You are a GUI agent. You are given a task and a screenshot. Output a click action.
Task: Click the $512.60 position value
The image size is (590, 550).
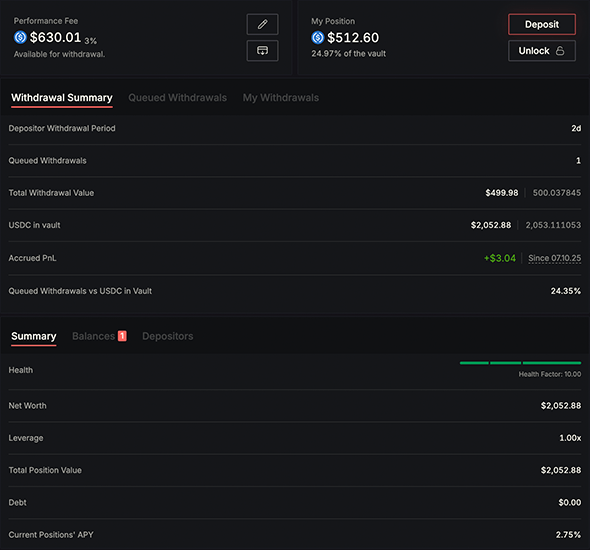(x=353, y=38)
